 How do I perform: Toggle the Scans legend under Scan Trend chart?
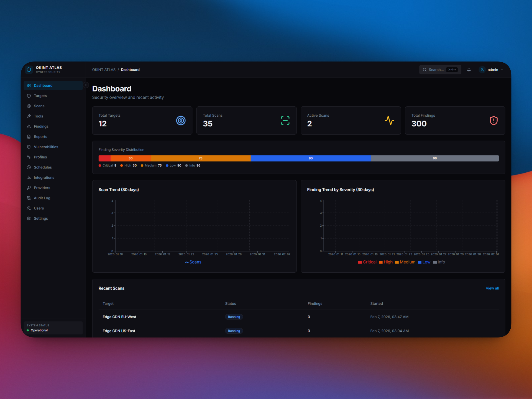(x=193, y=262)
